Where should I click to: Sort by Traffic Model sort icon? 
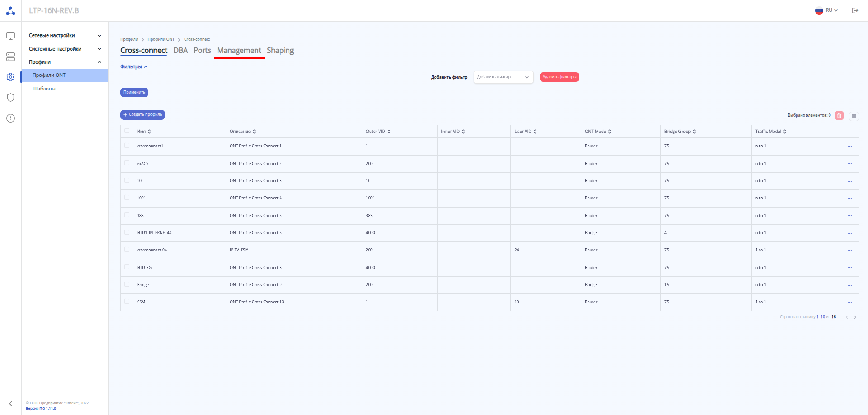point(785,132)
